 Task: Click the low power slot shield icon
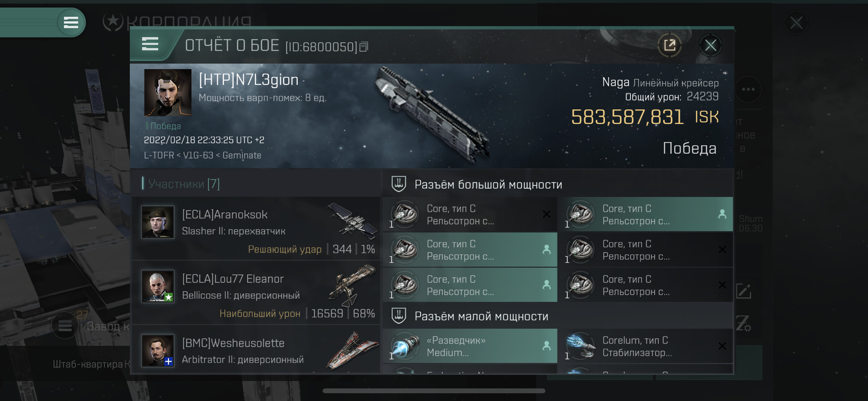point(398,316)
